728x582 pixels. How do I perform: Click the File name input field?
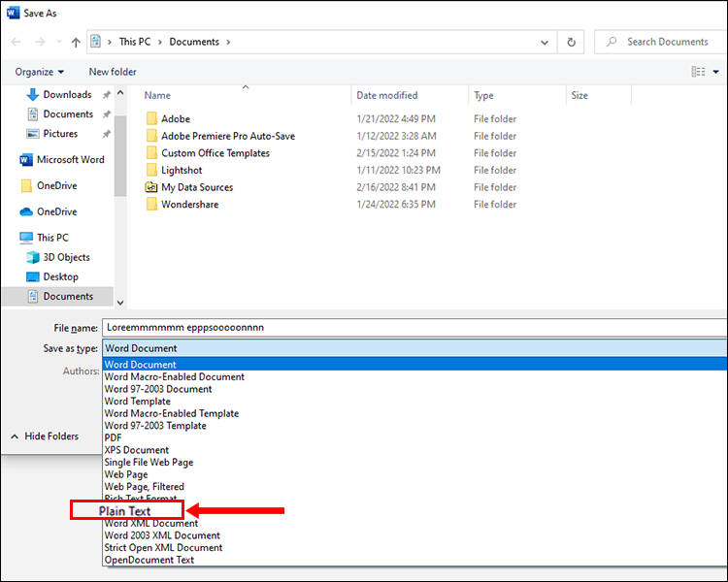pyautogui.click(x=414, y=328)
